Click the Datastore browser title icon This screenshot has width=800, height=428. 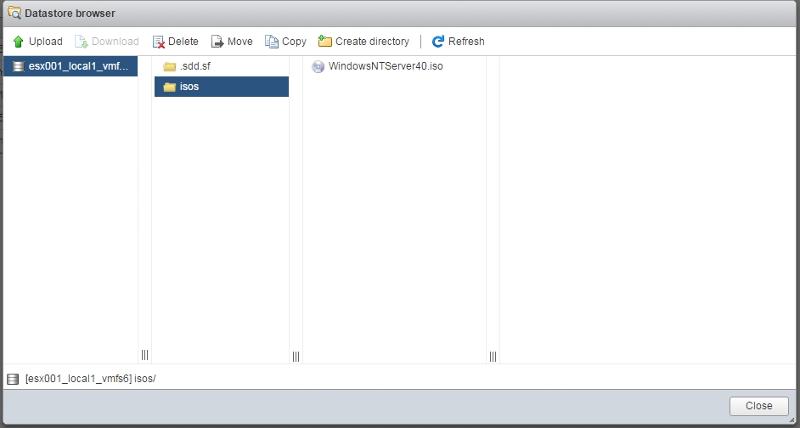click(14, 13)
